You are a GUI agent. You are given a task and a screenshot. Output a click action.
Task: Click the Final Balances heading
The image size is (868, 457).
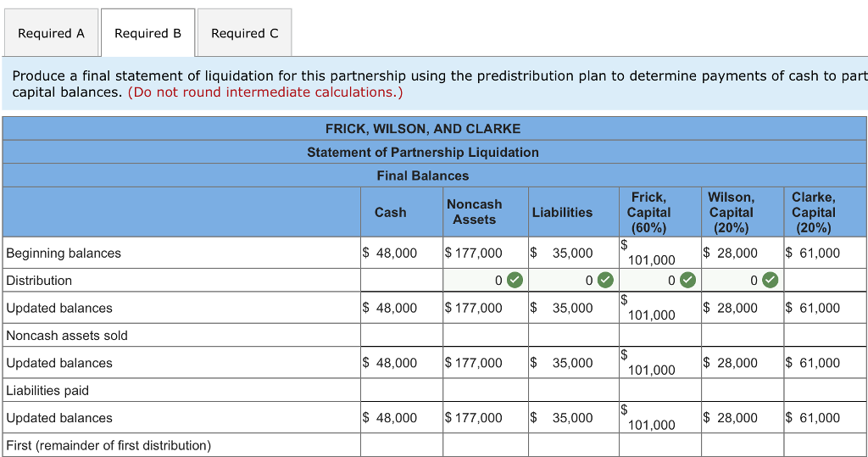[x=423, y=176]
